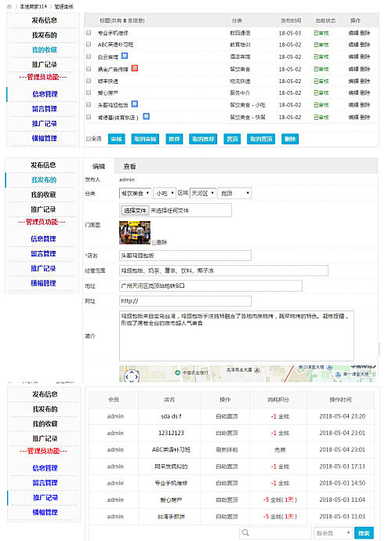Click the map pan control compass
The image size is (392, 541).
point(132,376)
